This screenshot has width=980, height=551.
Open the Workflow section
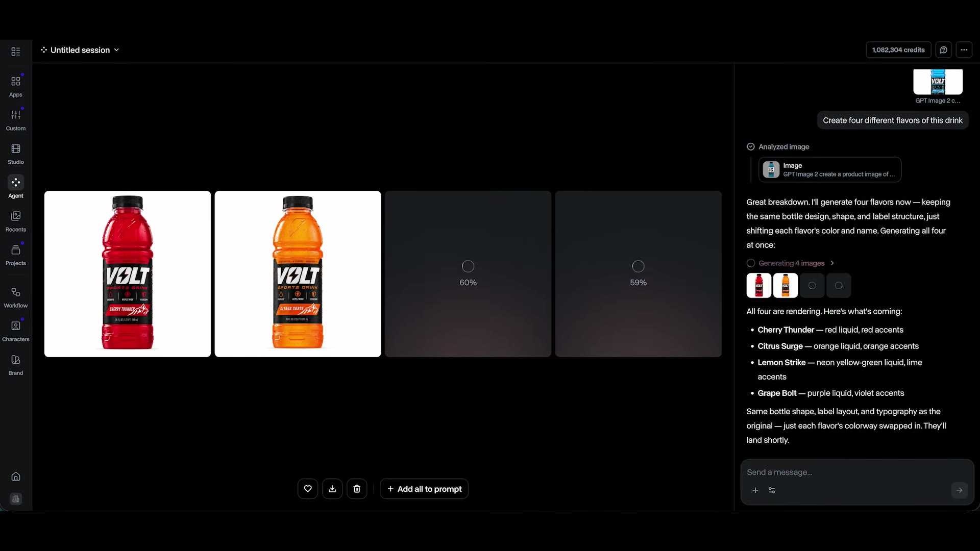coord(16,297)
